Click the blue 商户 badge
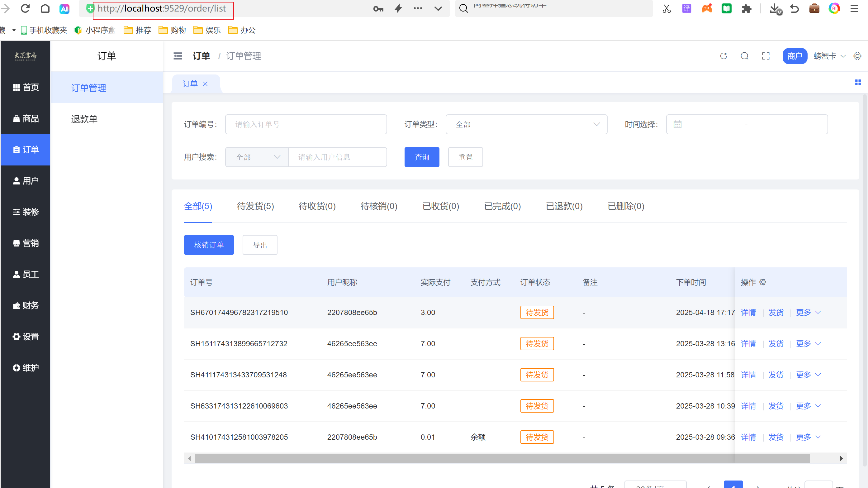This screenshot has height=488, width=868. [794, 56]
